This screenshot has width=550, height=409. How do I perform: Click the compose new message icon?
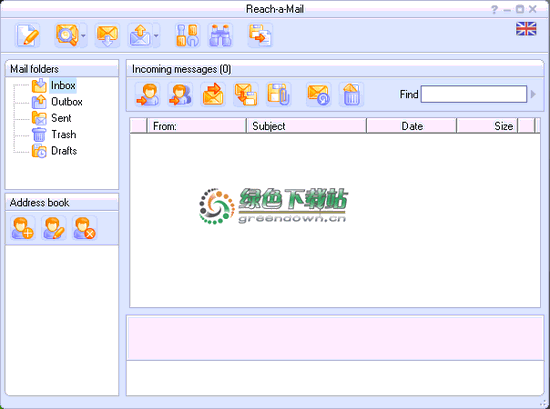[27, 35]
